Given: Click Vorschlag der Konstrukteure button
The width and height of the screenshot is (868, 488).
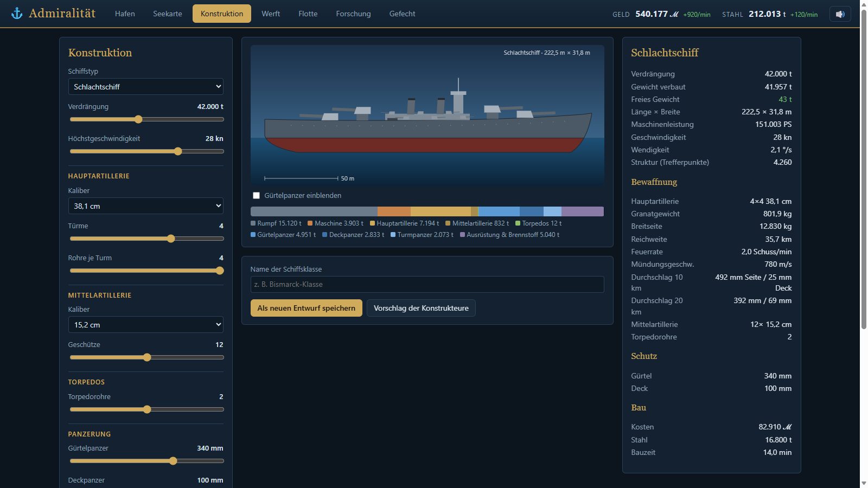Looking at the screenshot, I should click(x=421, y=308).
